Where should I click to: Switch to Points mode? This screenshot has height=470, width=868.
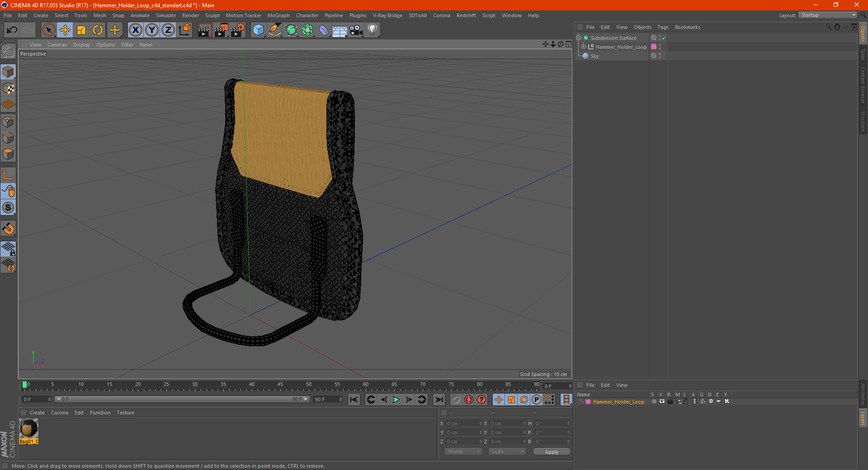coord(8,122)
